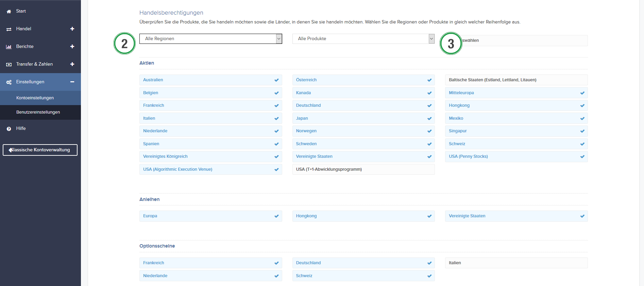Click the checkmark on Japan
The image size is (644, 286).
pyautogui.click(x=429, y=119)
